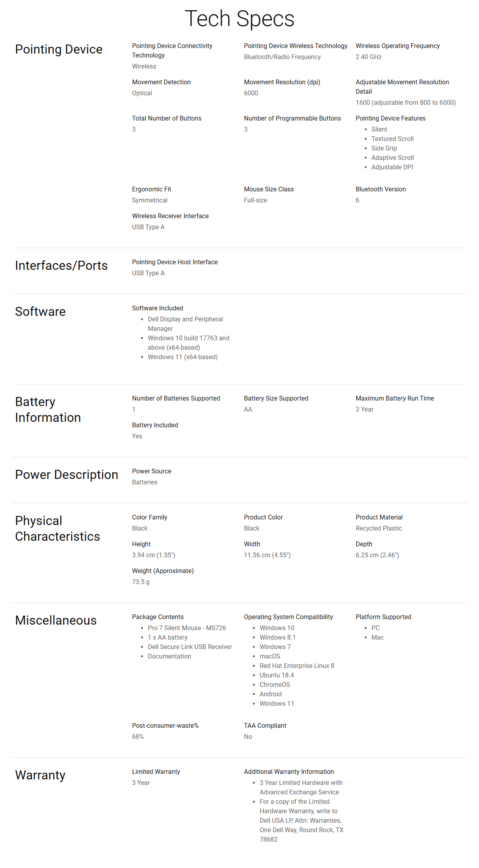
Task: Click the Interfaces/Ports section heading
Action: tap(61, 265)
